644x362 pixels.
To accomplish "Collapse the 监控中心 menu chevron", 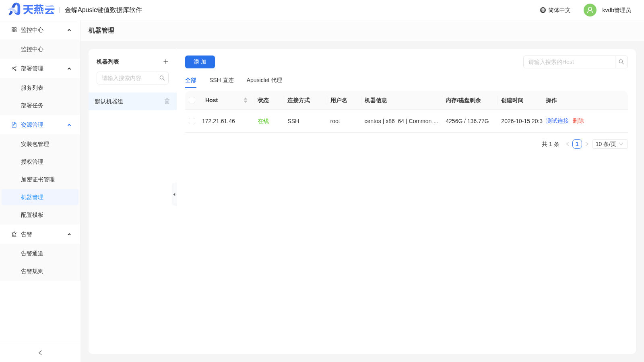I will pos(69,30).
